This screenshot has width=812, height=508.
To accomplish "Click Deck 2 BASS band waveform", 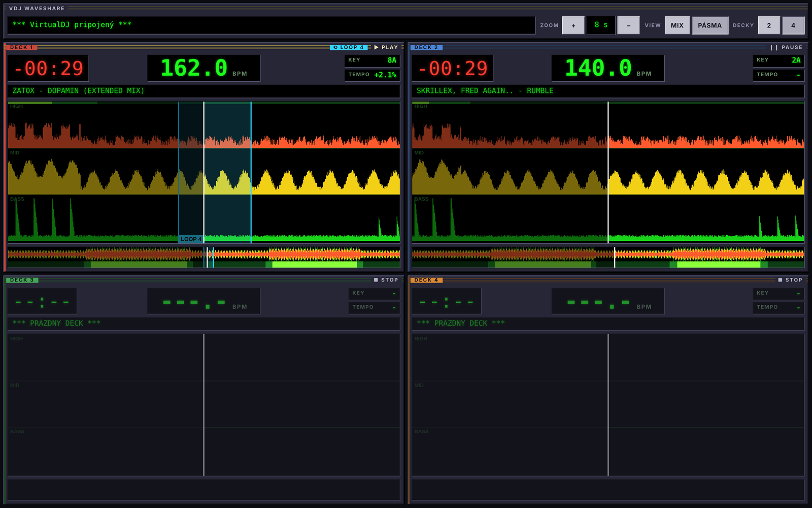I will click(608, 219).
